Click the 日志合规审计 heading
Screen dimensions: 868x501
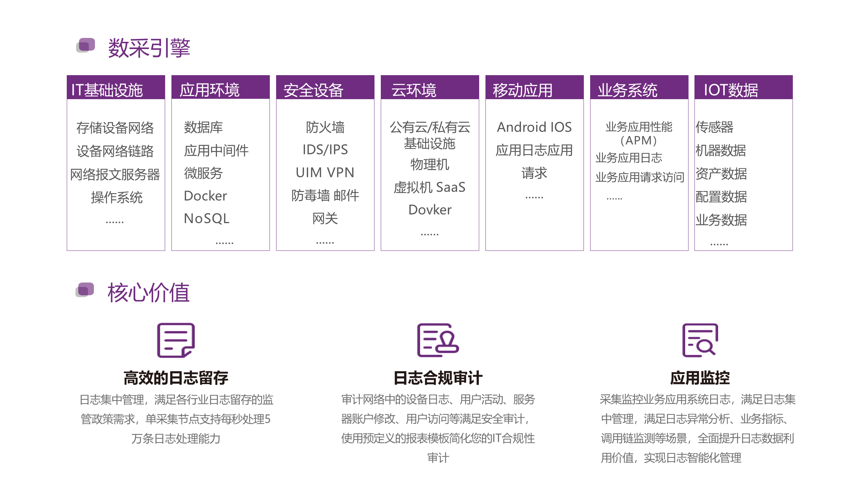click(x=438, y=378)
